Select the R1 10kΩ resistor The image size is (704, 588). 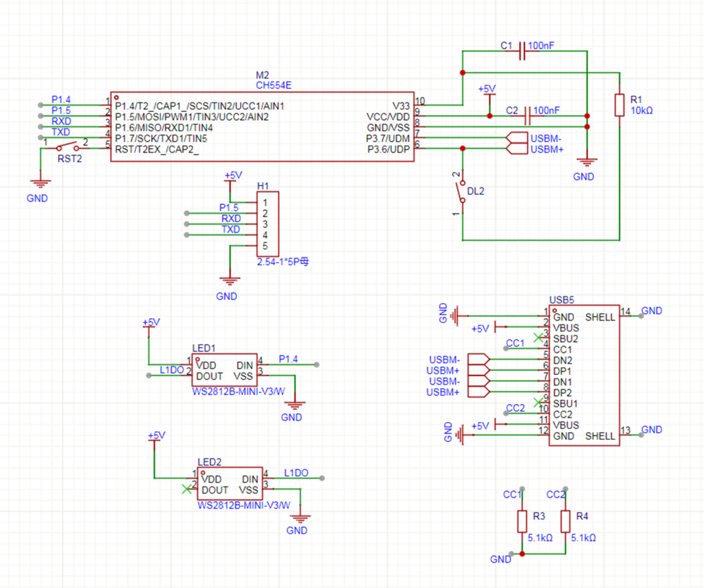coord(619,105)
